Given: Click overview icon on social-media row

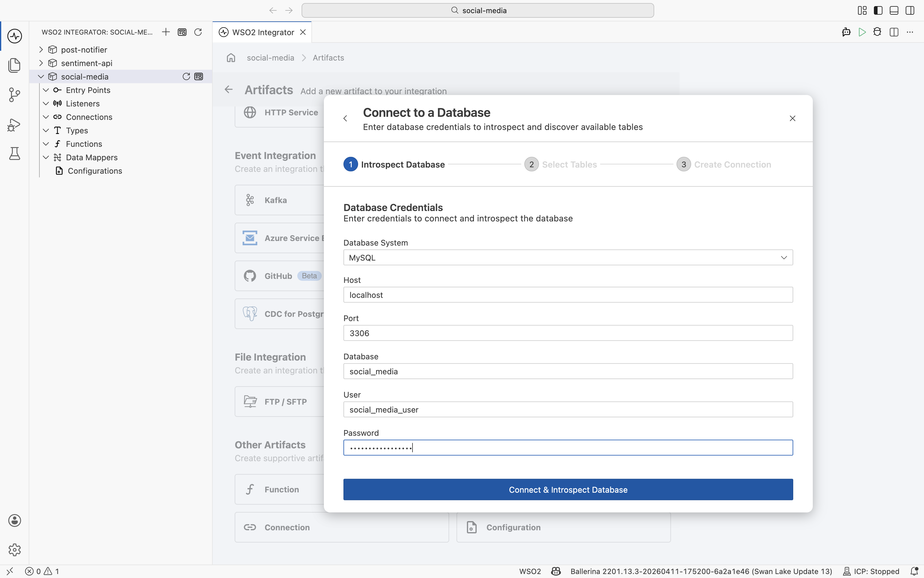Looking at the screenshot, I should coord(199,76).
